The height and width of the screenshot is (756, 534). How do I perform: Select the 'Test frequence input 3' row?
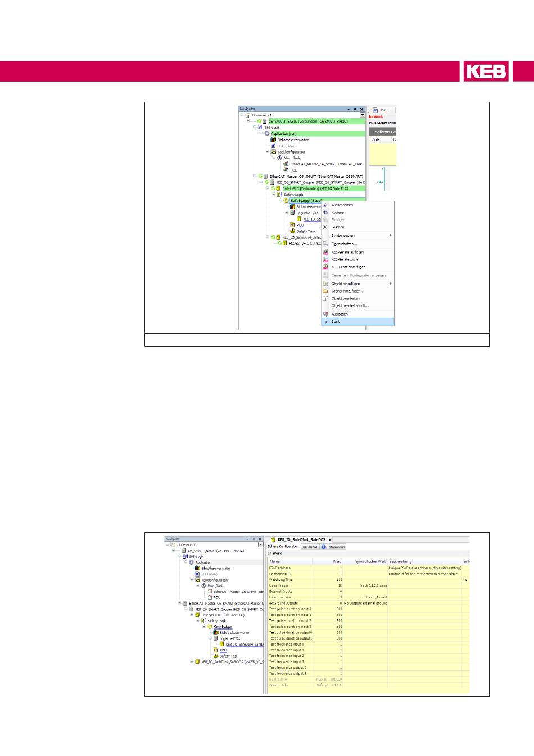pyautogui.click(x=368, y=661)
